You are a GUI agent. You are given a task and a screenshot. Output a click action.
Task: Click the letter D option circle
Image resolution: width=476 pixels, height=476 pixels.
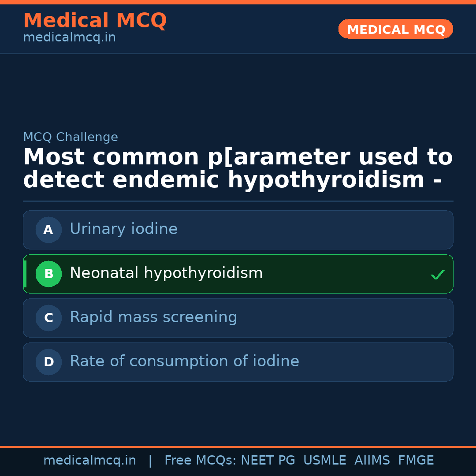tap(48, 362)
